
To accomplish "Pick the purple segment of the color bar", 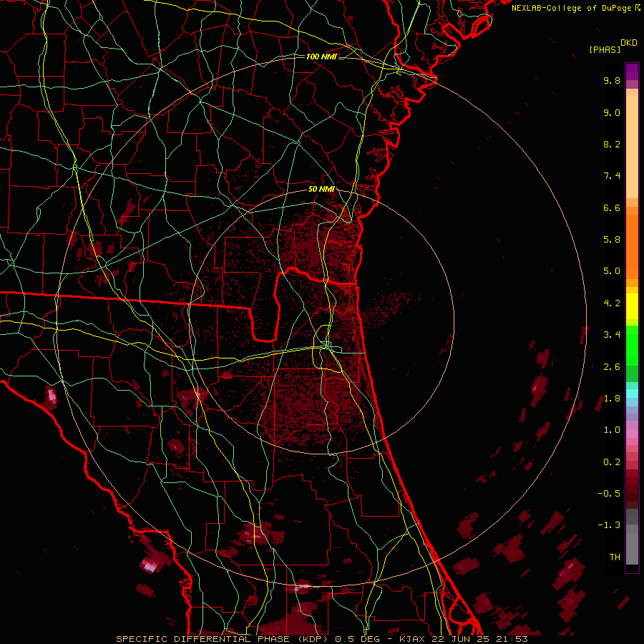I will [632, 72].
